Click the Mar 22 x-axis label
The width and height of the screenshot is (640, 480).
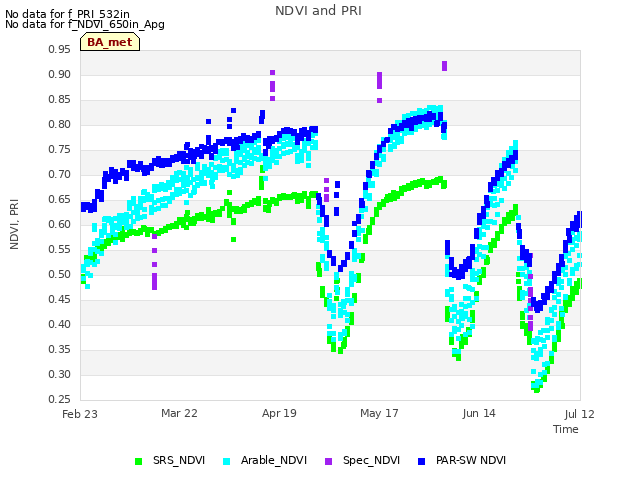(x=179, y=413)
